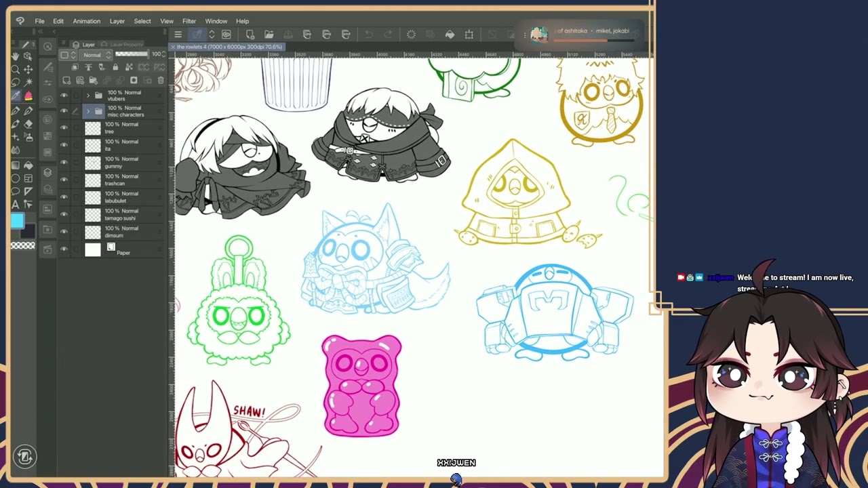Hide the vtubers folder layer
The image size is (868, 488).
(64, 96)
